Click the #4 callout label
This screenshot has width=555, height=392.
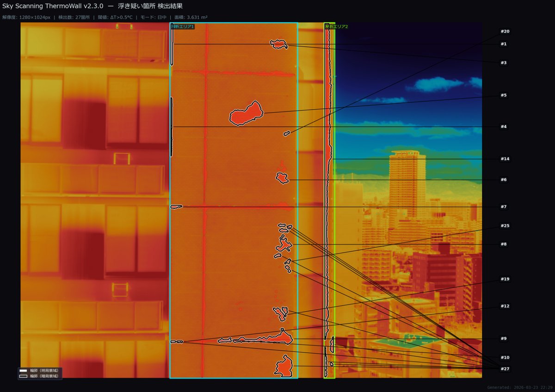tap(504, 127)
